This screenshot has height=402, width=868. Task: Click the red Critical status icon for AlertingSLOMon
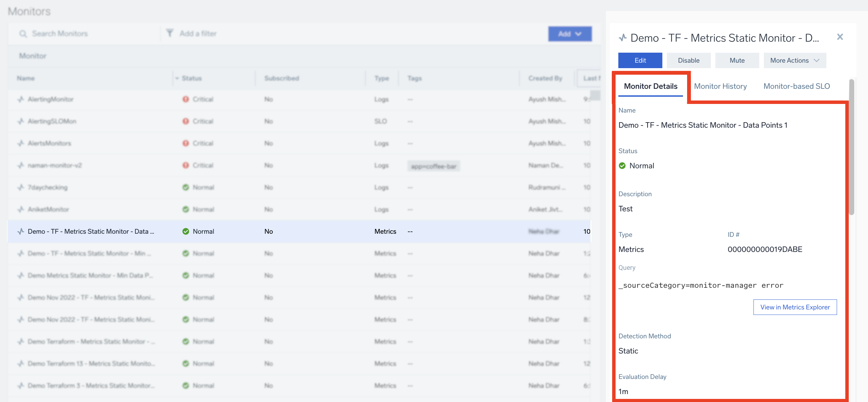tap(186, 121)
